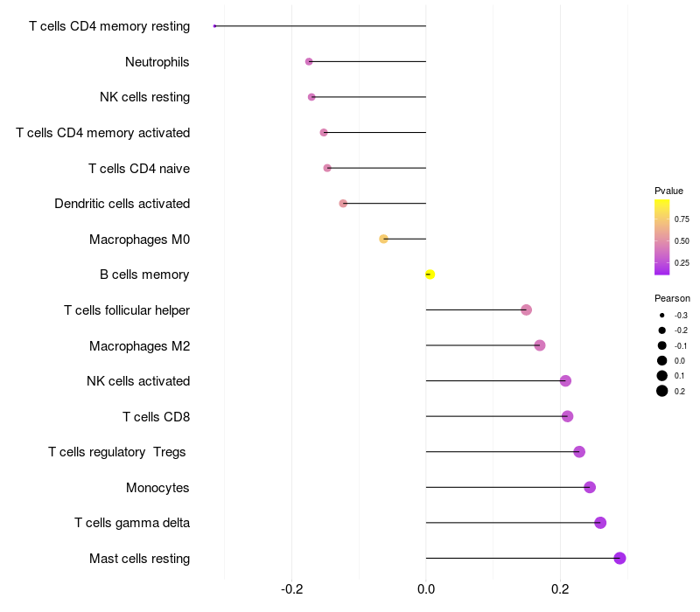This screenshot has width=700, height=612.
Task: Click the Pvalue color gradient bar
Action: [662, 237]
